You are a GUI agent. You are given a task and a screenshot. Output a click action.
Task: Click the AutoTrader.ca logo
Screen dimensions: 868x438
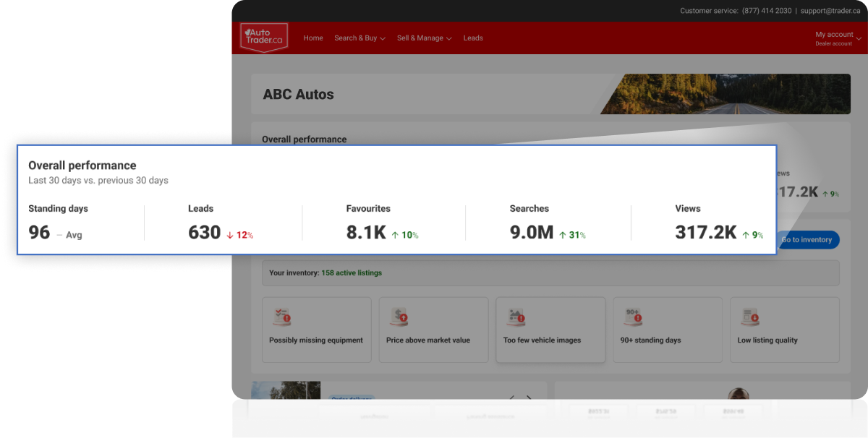point(264,38)
